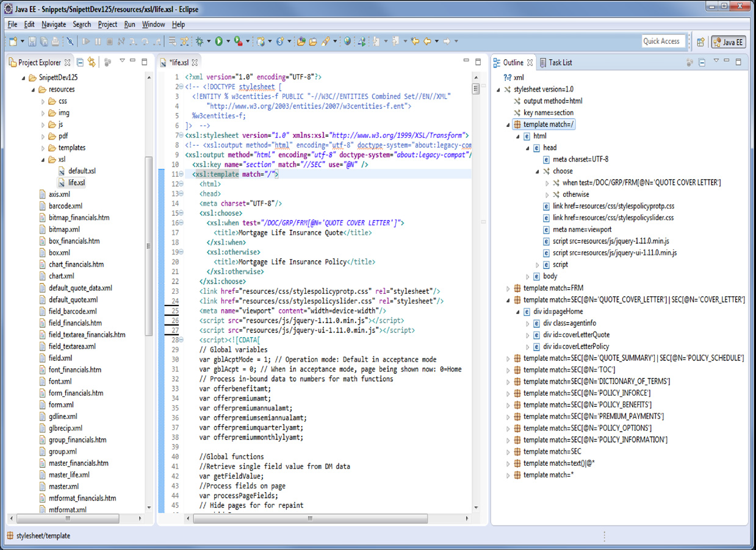Click the yellow Back navigation arrow
This screenshot has width=756, height=550.
click(427, 41)
